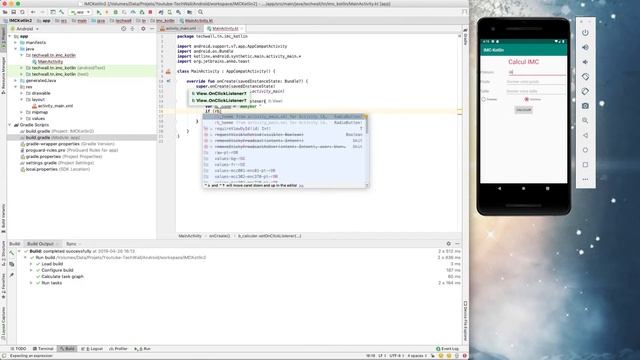640x360 pixels.
Task: Stop the running app (red square)
Action: [x=151, y=12]
